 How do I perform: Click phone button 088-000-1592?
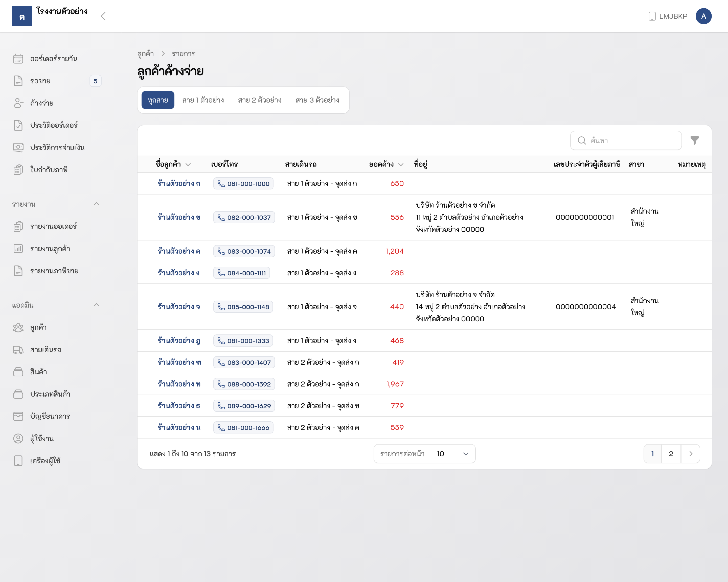(244, 384)
